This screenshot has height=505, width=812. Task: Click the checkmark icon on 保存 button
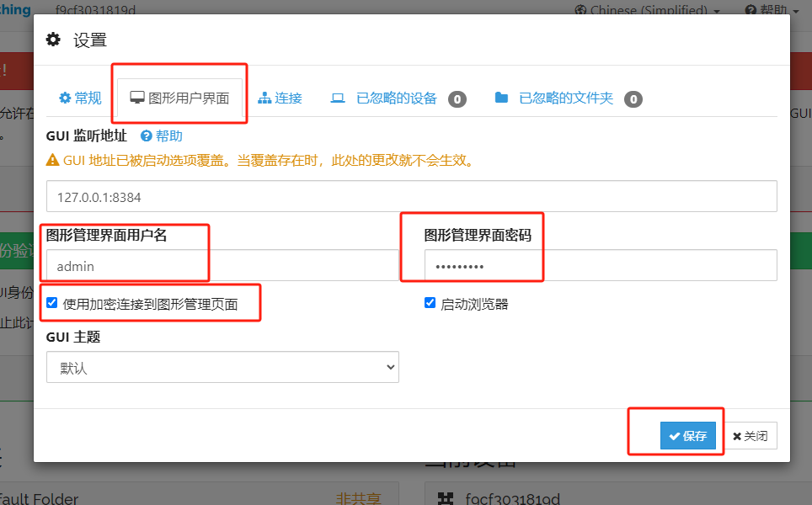pyautogui.click(x=674, y=436)
